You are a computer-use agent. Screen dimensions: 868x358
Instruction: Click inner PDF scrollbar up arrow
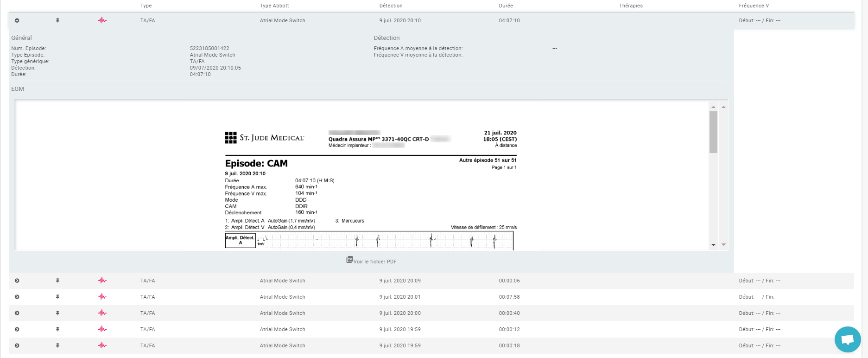(x=713, y=107)
